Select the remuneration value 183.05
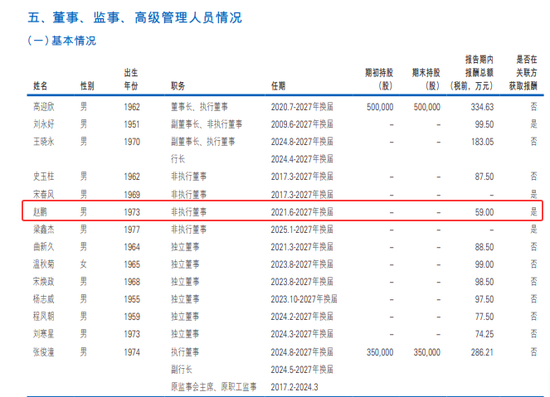 [482, 142]
